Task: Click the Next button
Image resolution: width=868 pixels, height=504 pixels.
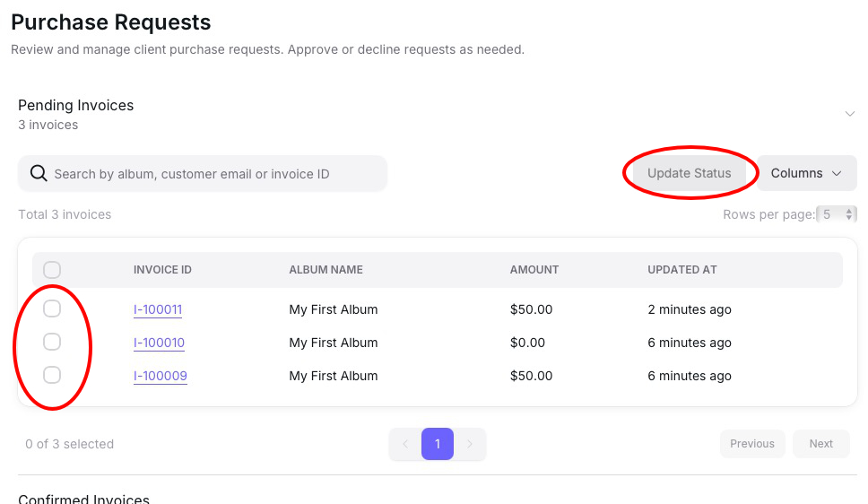Action: click(820, 444)
